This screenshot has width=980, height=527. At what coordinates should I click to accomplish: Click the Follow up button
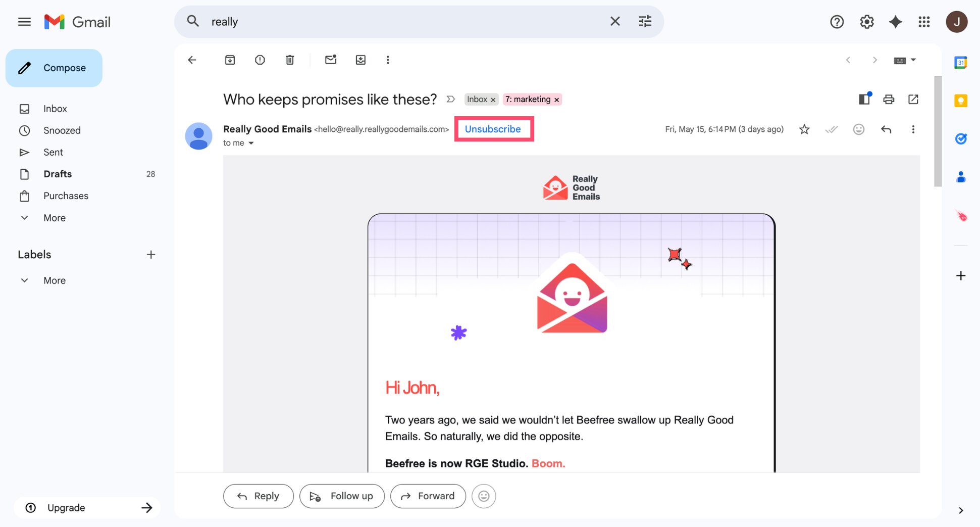coord(342,496)
